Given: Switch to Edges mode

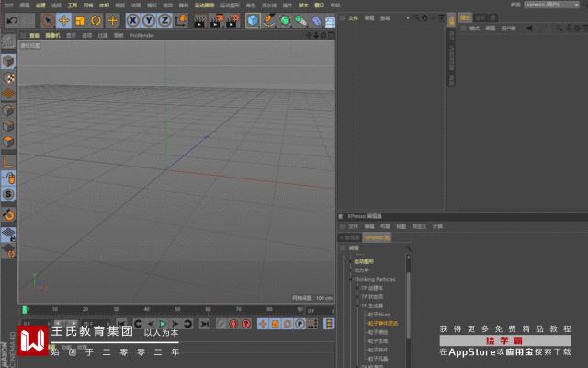Looking at the screenshot, I should [8, 126].
